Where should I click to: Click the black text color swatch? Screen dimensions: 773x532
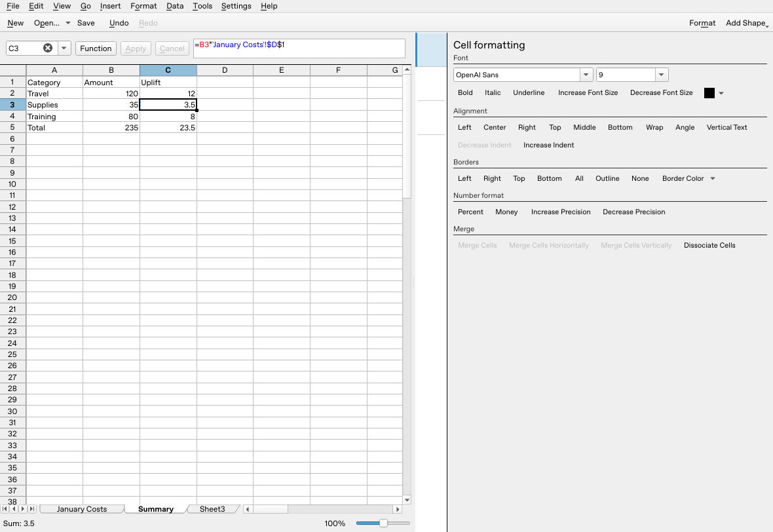coord(709,93)
